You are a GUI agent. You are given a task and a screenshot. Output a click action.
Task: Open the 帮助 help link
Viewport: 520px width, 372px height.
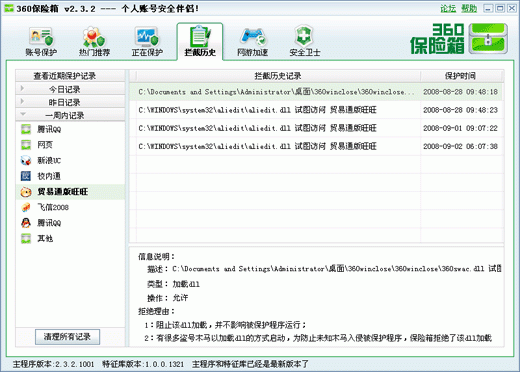[469, 8]
